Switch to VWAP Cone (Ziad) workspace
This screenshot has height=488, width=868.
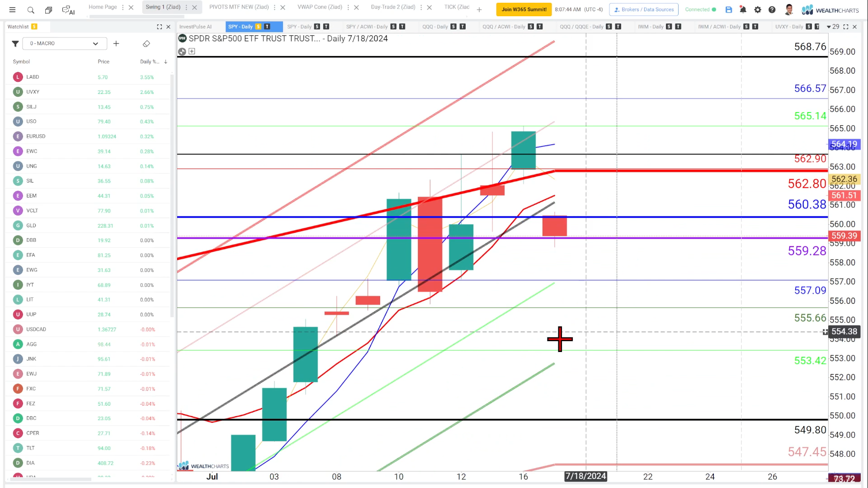pos(320,7)
